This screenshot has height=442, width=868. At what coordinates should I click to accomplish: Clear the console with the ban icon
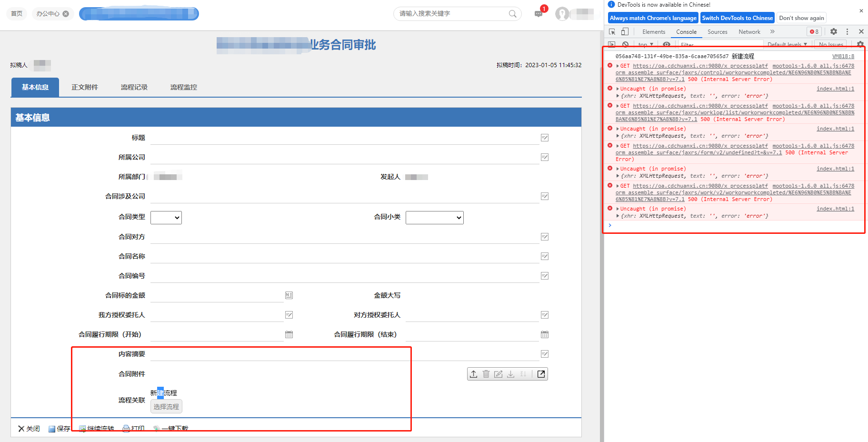tap(625, 44)
